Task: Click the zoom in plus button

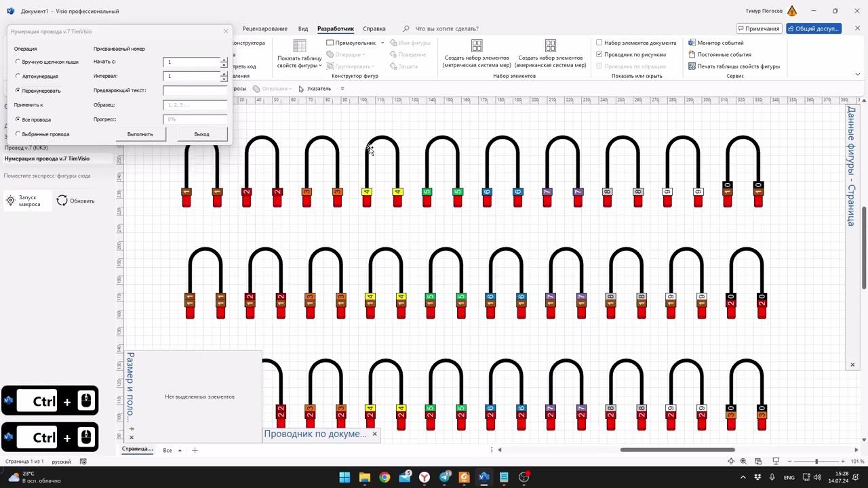Action: tap(843, 462)
